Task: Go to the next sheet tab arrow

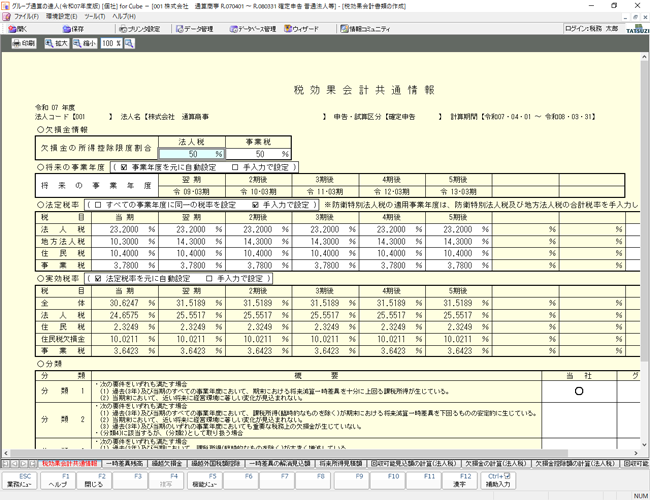Action: [x=24, y=464]
